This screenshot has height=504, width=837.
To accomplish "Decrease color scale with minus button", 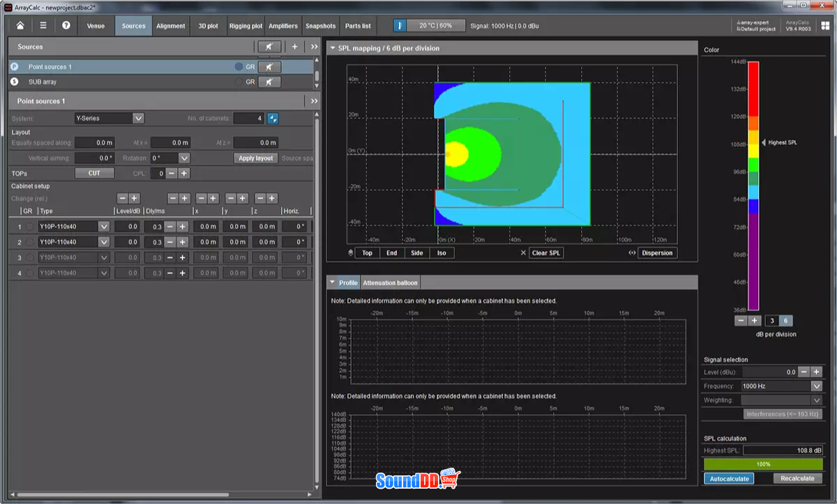I will point(742,321).
